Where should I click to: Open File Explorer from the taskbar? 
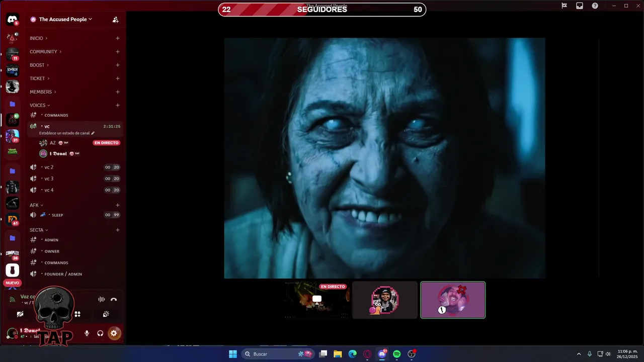tap(338, 354)
